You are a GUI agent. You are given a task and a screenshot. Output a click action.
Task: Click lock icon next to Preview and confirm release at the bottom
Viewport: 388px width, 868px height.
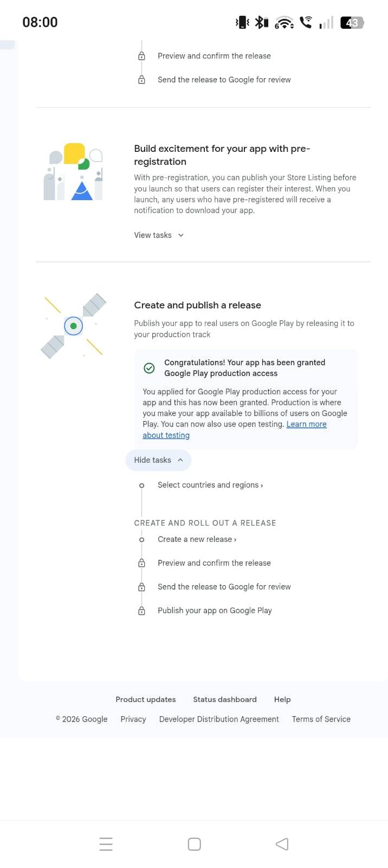tap(141, 563)
